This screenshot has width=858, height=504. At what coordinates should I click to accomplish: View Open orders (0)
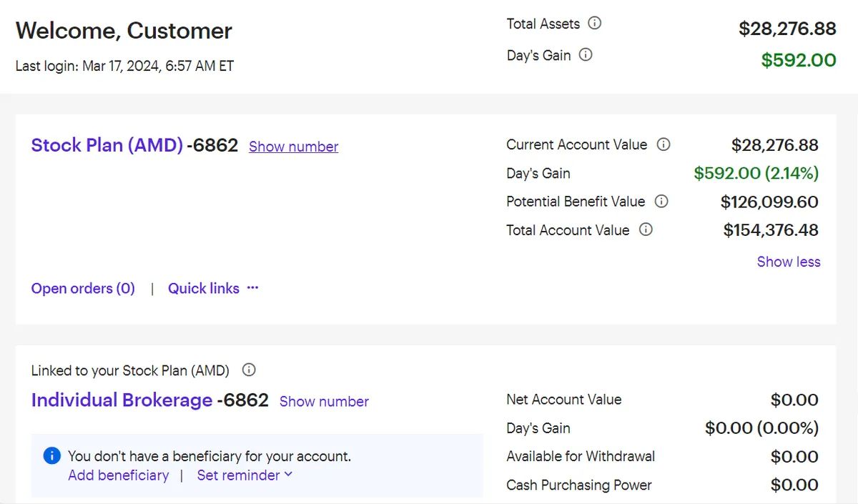pyautogui.click(x=83, y=288)
